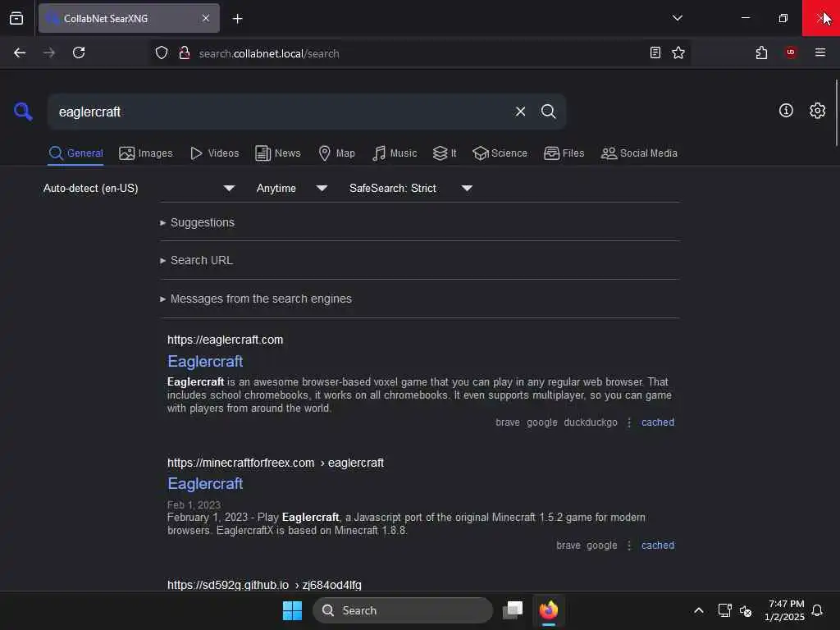
Task: Open the Auto-detect (en-US) language dropdown
Action: (x=139, y=188)
